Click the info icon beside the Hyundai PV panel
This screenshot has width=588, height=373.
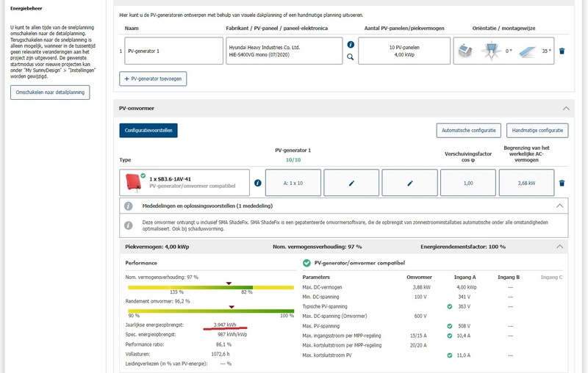(x=351, y=45)
